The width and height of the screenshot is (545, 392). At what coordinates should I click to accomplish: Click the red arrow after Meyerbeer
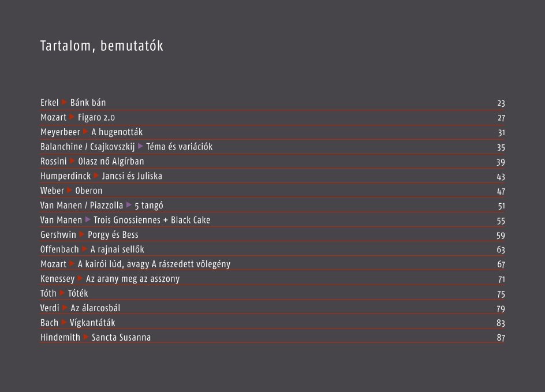coord(85,132)
